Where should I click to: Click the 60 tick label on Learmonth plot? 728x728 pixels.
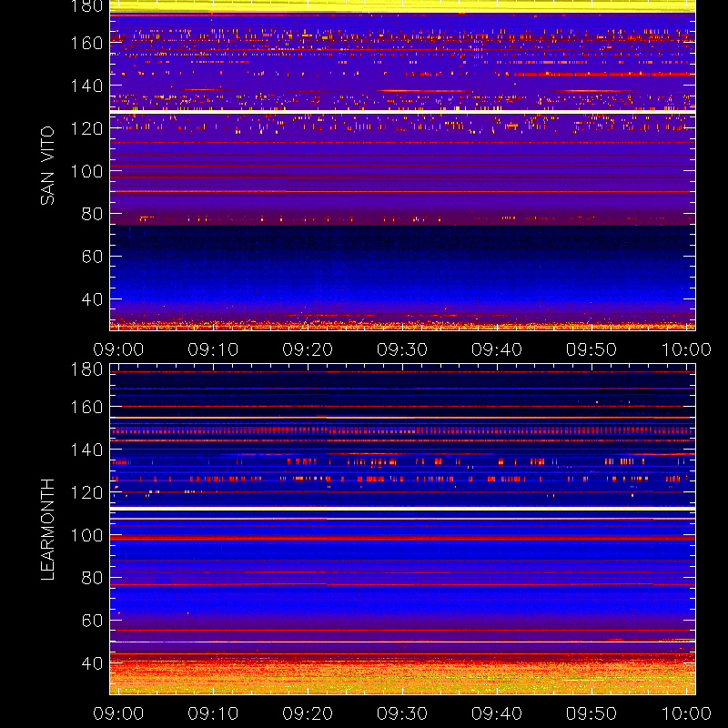(92, 621)
